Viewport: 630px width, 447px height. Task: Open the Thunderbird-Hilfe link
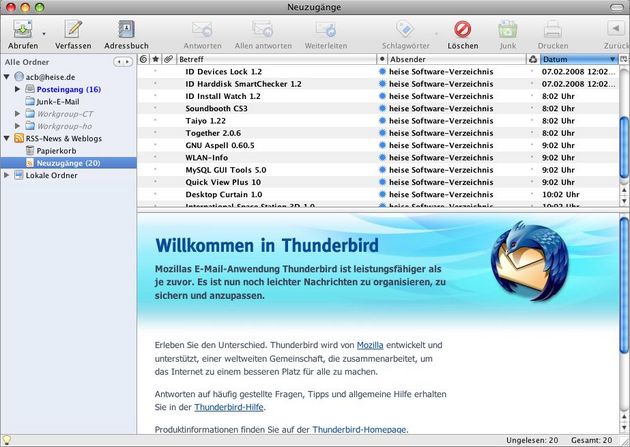229,407
